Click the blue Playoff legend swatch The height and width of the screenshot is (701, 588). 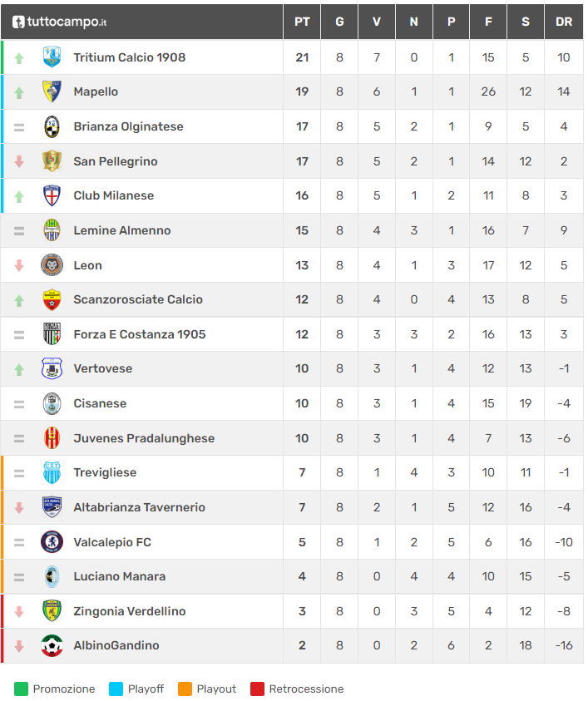116,689
